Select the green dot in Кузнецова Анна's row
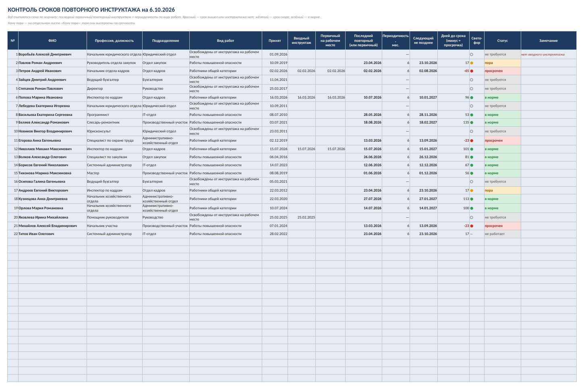Viewport: 584px width, 392px height. [472, 199]
